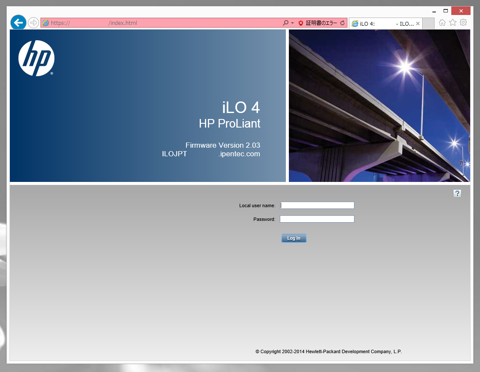The height and width of the screenshot is (372, 480).
Task: Go back with the browser back arrow
Action: pyautogui.click(x=18, y=23)
